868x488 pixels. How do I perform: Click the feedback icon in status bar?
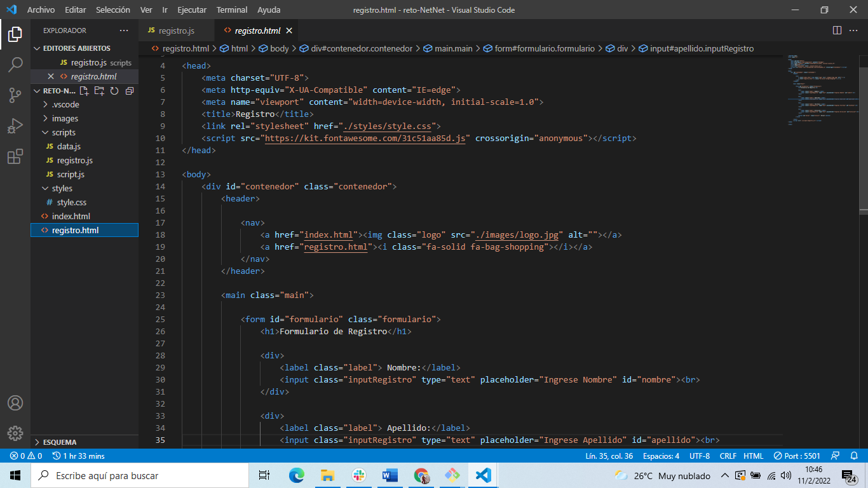[836, 456]
